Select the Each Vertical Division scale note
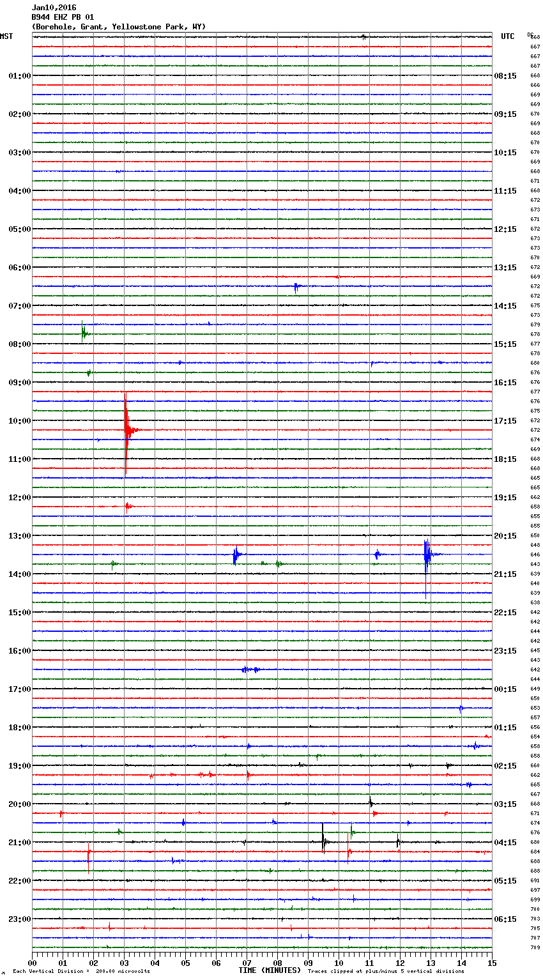This screenshot has width=543, height=980. tap(81, 972)
